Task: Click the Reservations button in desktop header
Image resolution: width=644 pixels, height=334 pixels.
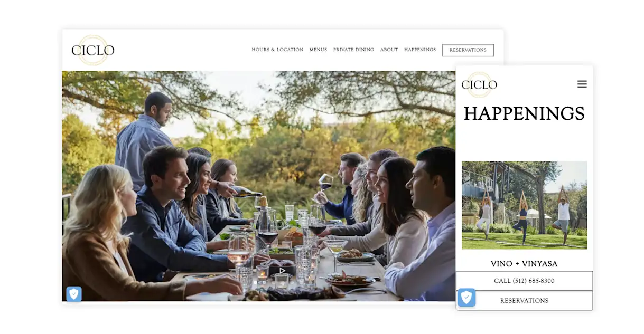Action: 468,50
